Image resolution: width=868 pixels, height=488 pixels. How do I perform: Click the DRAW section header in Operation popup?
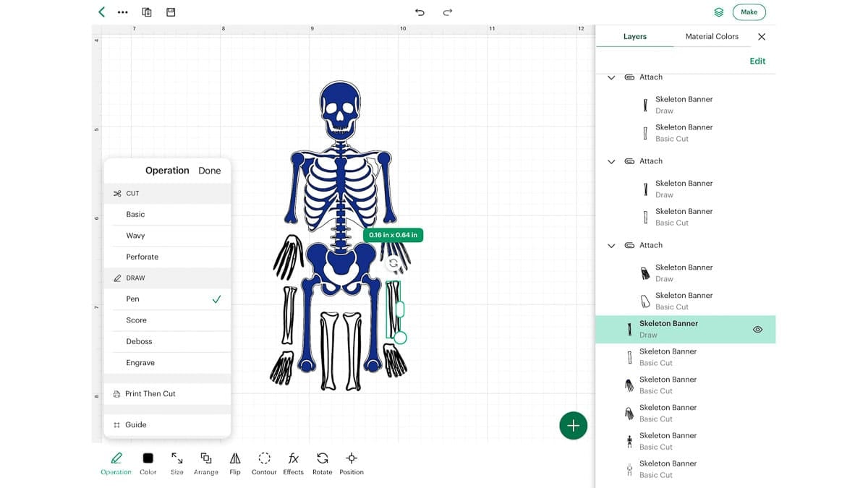click(x=167, y=278)
